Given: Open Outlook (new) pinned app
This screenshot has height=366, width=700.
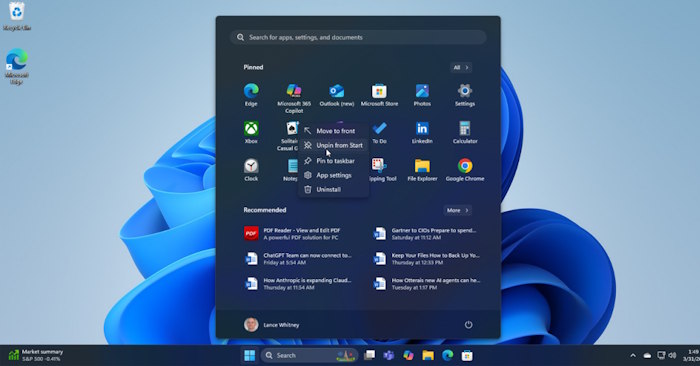Looking at the screenshot, I should tap(337, 95).
